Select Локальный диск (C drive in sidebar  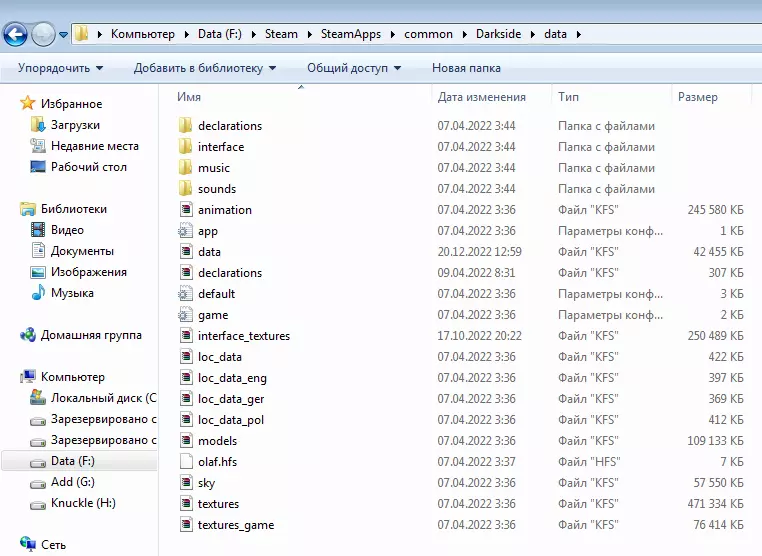(x=104, y=398)
